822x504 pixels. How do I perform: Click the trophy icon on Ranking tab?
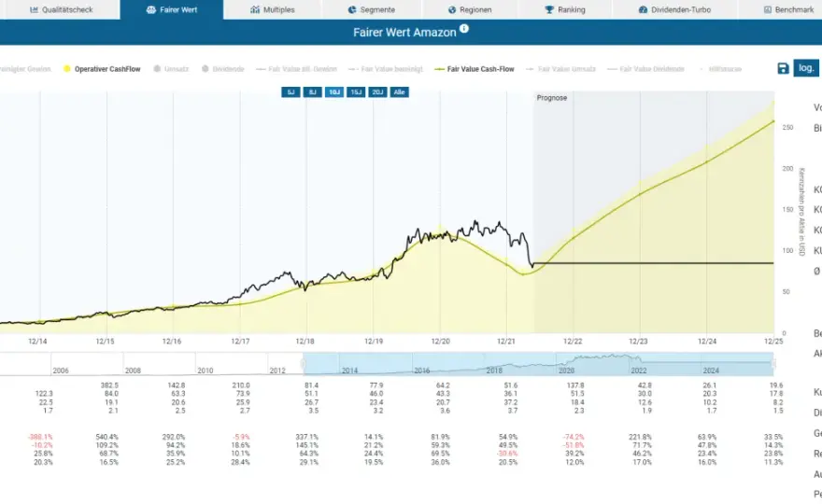[549, 9]
